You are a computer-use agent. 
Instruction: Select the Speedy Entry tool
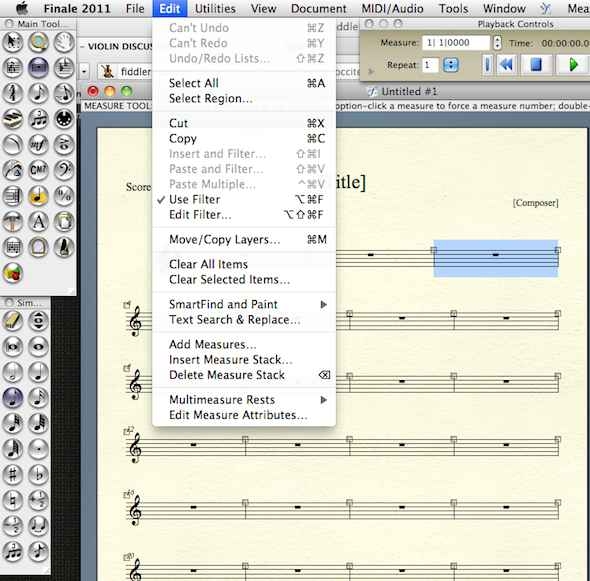pos(64,93)
